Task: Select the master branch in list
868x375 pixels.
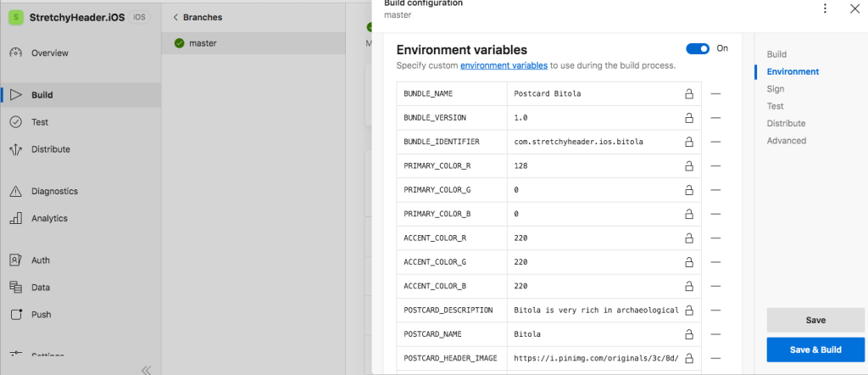Action: [203, 43]
